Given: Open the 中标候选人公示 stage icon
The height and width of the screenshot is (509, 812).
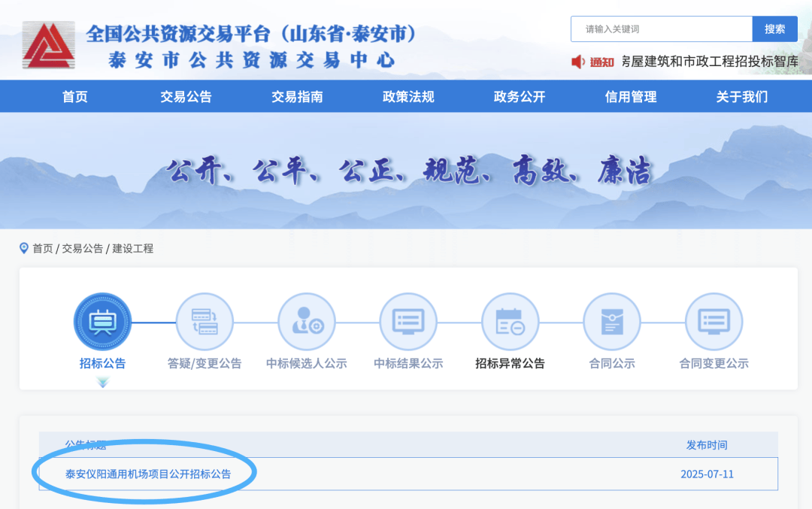Looking at the screenshot, I should coord(306,320).
